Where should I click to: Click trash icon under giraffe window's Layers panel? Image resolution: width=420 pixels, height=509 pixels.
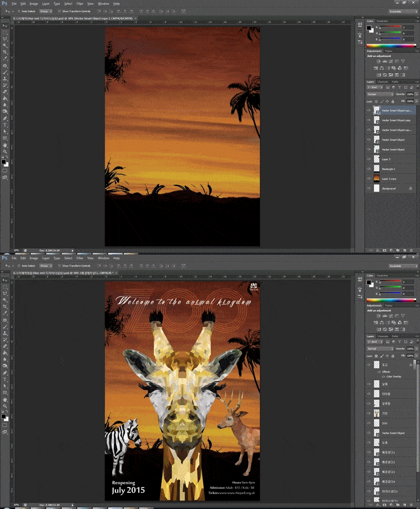pyautogui.click(x=411, y=505)
